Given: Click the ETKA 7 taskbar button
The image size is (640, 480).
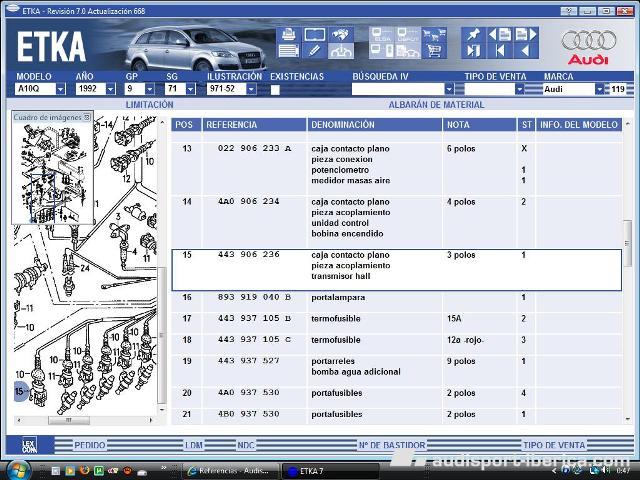Looking at the screenshot, I should [330, 471].
